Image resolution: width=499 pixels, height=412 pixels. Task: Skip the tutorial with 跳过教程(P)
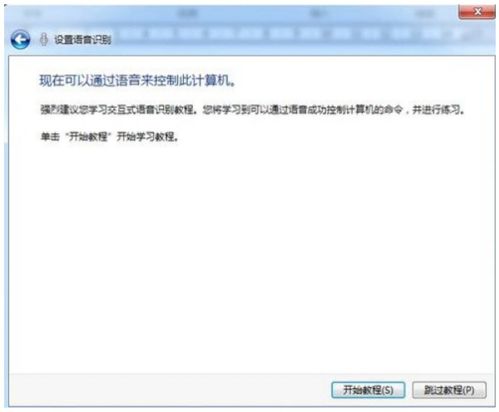point(449,390)
